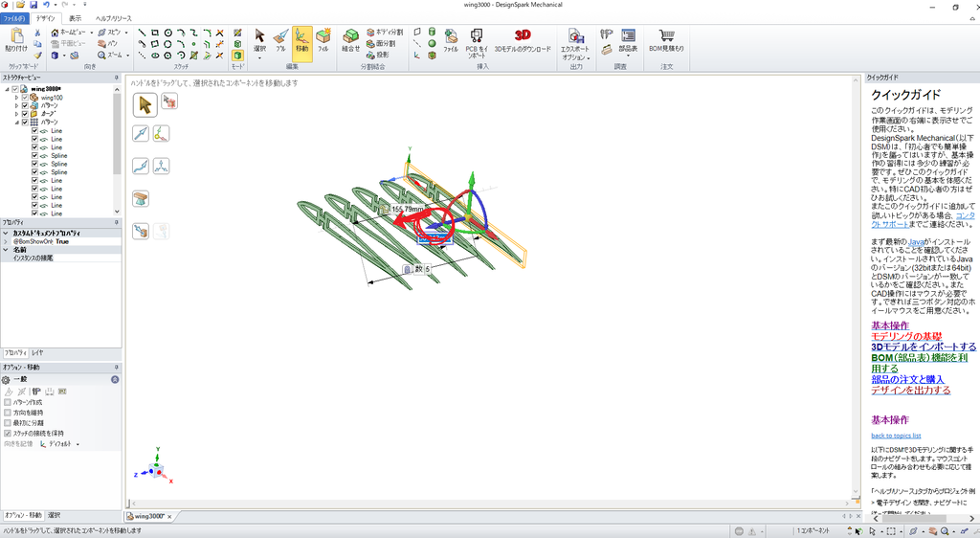This screenshot has height=538, width=980.
Task: Enable the パターン作成 checkbox
Action: point(8,402)
